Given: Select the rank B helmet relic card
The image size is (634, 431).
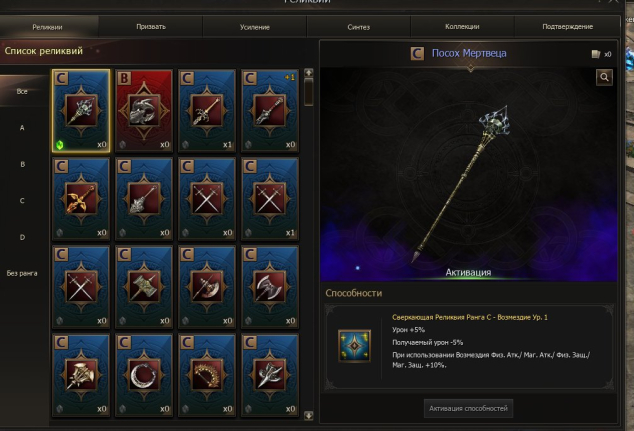Looking at the screenshot, I should click(144, 111).
